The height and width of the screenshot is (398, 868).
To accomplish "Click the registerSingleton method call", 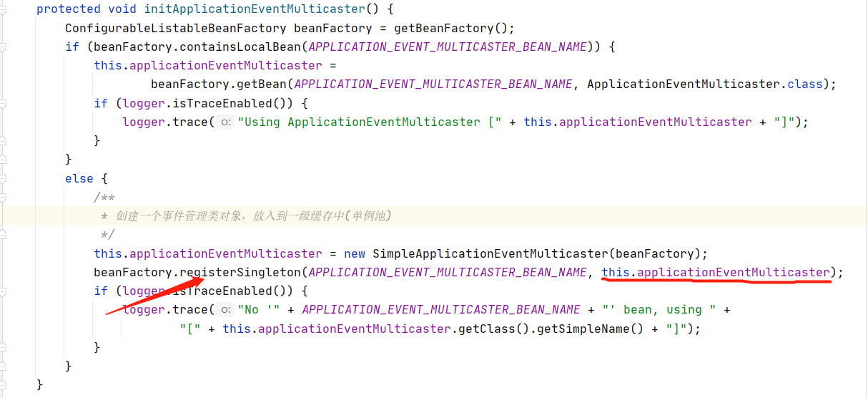I will tap(240, 272).
